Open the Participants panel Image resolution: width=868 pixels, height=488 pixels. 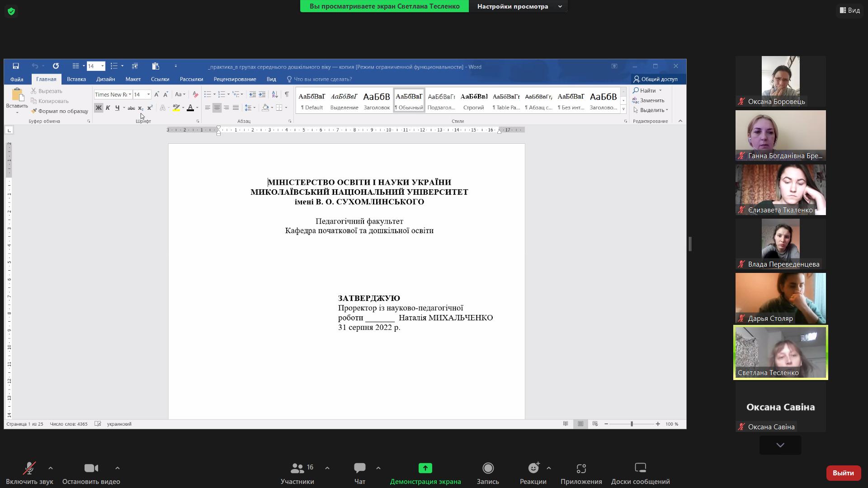[x=297, y=468]
